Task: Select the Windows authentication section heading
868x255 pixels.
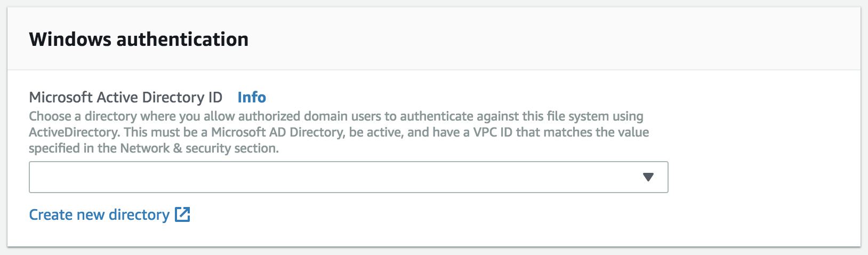Action: [139, 39]
